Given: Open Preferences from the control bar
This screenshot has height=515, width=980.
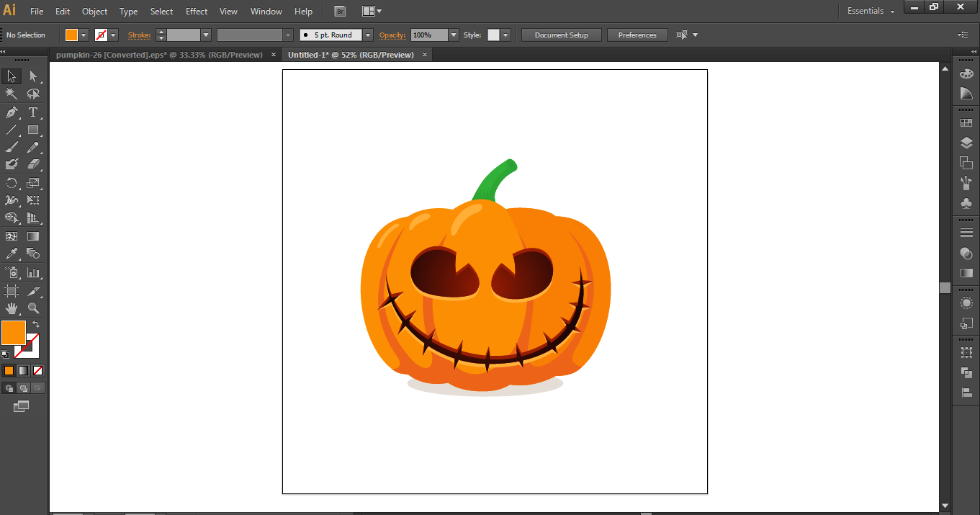Looking at the screenshot, I should [637, 35].
